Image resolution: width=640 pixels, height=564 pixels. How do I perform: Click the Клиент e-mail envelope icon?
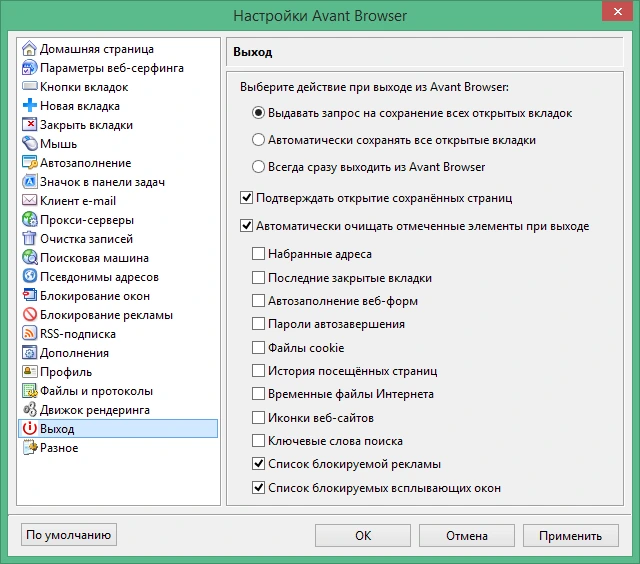click(29, 200)
